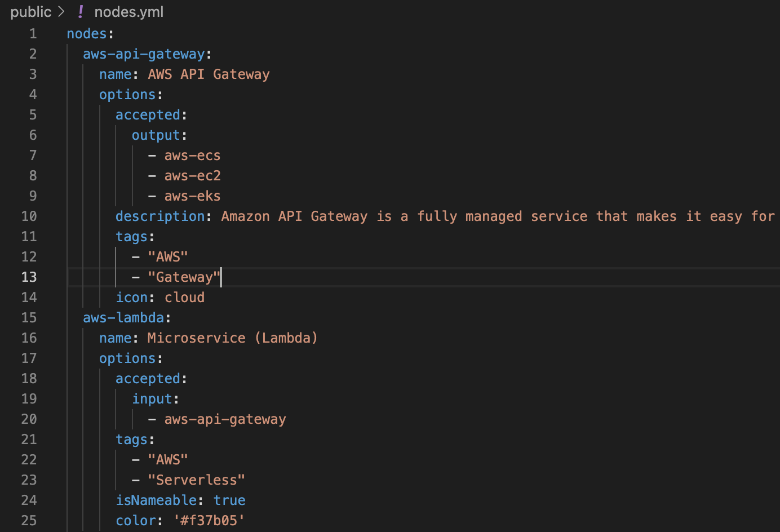This screenshot has width=780, height=532.
Task: Click the 'aws-lambda' key on line 15
Action: (123, 318)
